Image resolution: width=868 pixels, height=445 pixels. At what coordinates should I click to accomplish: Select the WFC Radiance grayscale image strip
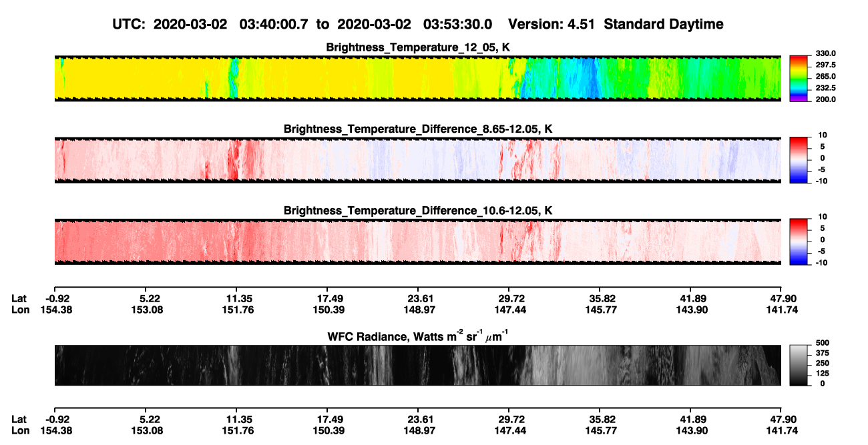(x=417, y=365)
